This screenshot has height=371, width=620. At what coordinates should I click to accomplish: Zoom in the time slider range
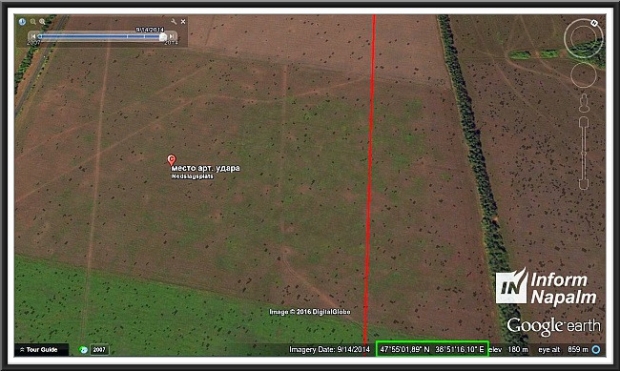pos(42,22)
